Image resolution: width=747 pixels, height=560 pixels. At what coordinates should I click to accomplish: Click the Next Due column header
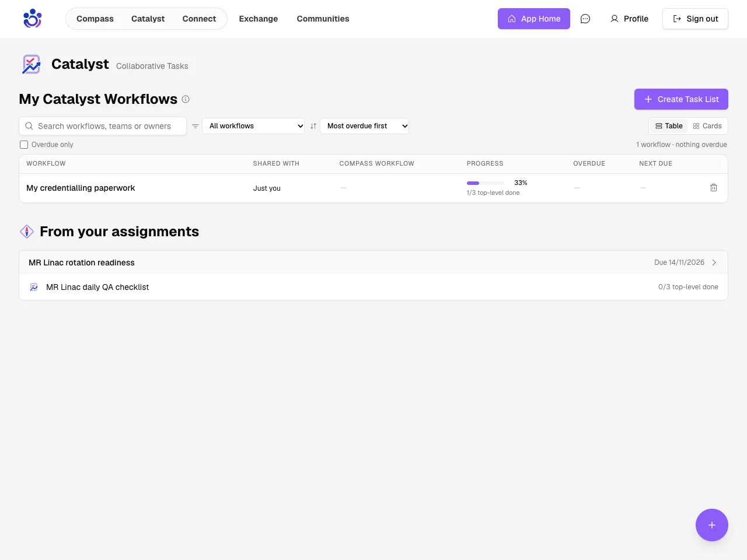(x=655, y=163)
